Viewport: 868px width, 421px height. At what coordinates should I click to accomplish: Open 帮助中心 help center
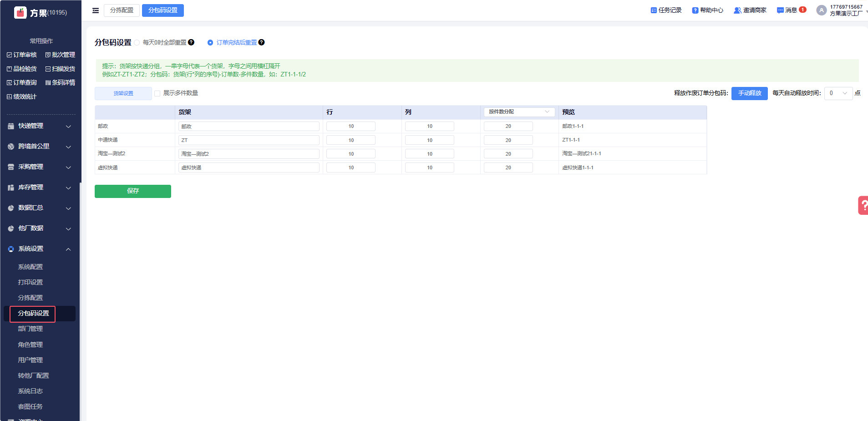[708, 10]
